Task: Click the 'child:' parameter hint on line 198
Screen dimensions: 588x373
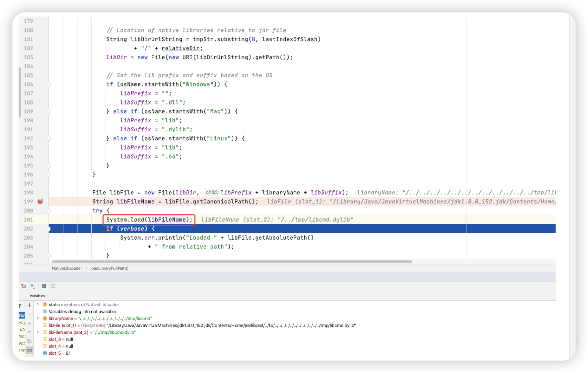Action: (212, 192)
